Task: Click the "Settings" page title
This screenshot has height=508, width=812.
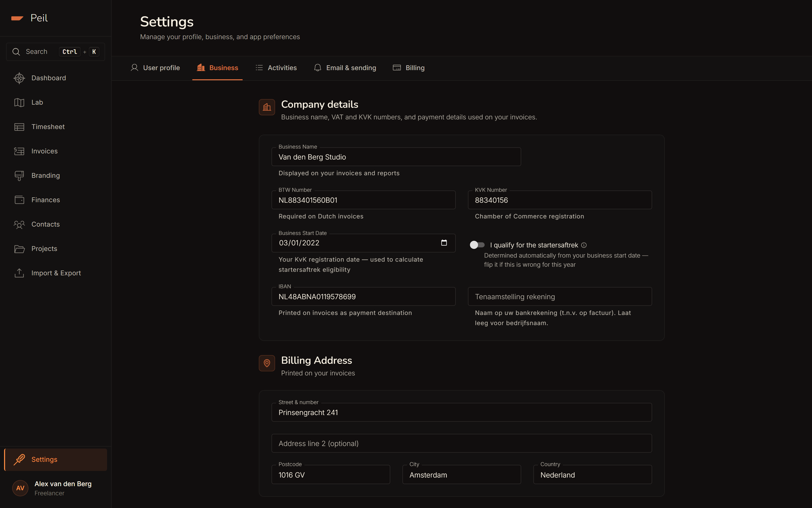Action: click(x=167, y=22)
